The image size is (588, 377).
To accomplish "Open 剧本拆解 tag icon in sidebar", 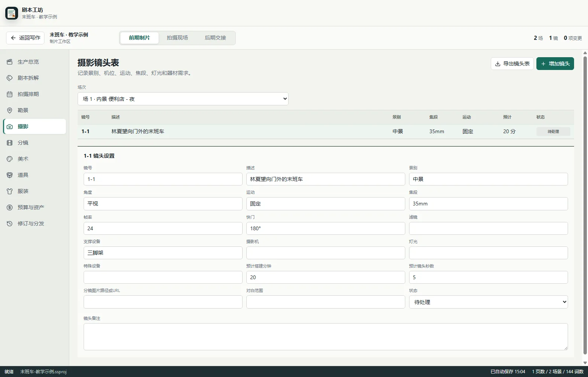I will tap(10, 78).
